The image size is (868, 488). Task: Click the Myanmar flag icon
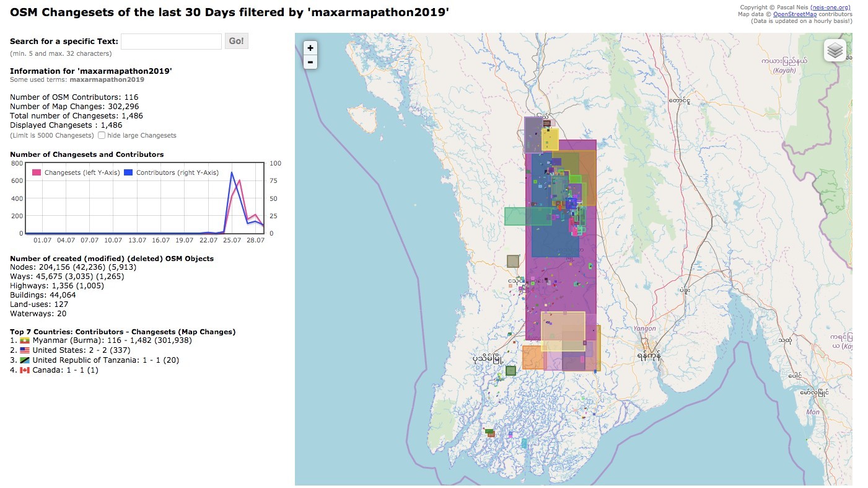25,340
